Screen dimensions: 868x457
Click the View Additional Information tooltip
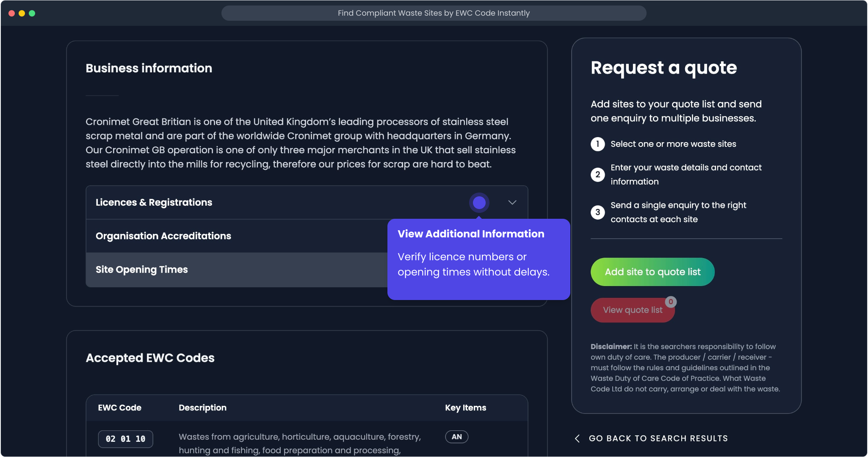(x=478, y=259)
